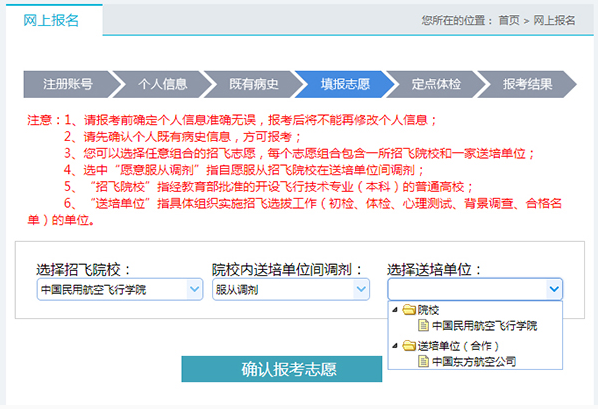Click document icon beside 中国民用航空飞行学院 in tree
Viewport: 598px width, 409px height.
423,325
